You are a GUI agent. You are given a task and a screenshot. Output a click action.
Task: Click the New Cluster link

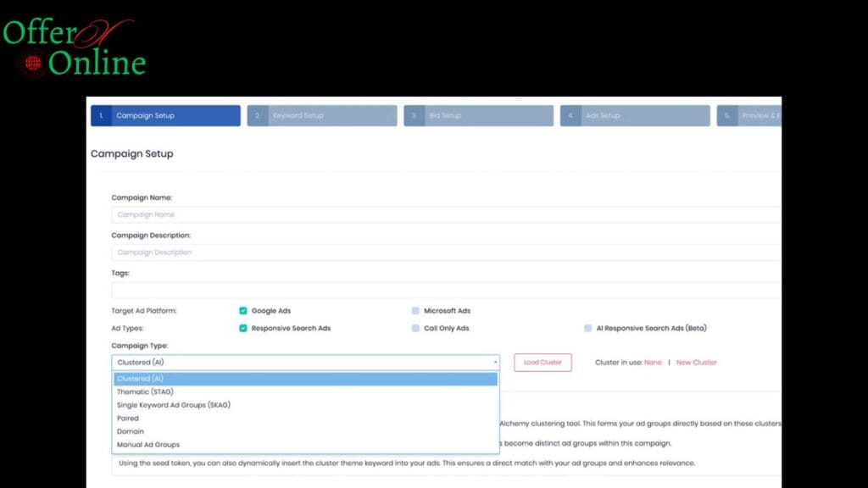696,363
